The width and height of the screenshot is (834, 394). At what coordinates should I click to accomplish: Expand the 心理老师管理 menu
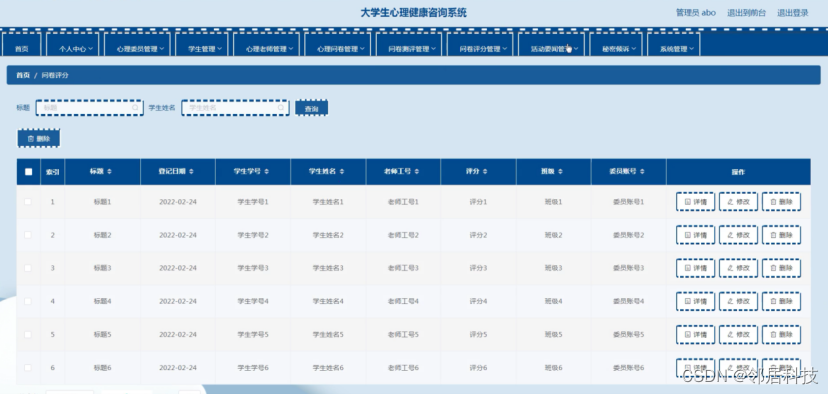click(266, 45)
